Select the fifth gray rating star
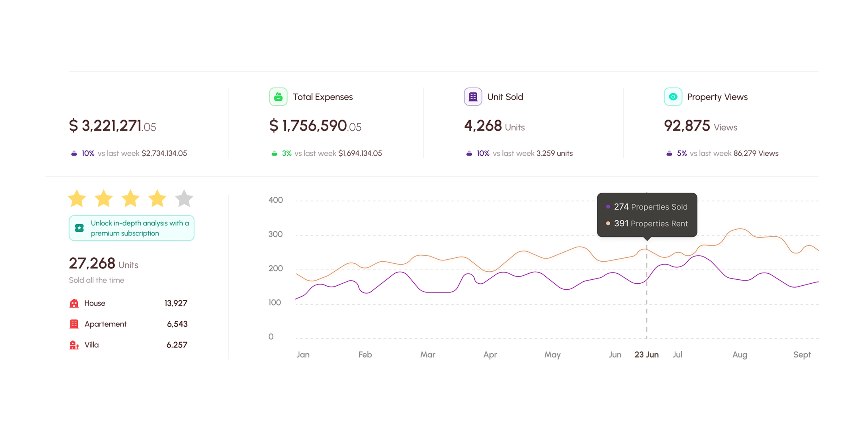This screenshot has width=868, height=433. (184, 198)
